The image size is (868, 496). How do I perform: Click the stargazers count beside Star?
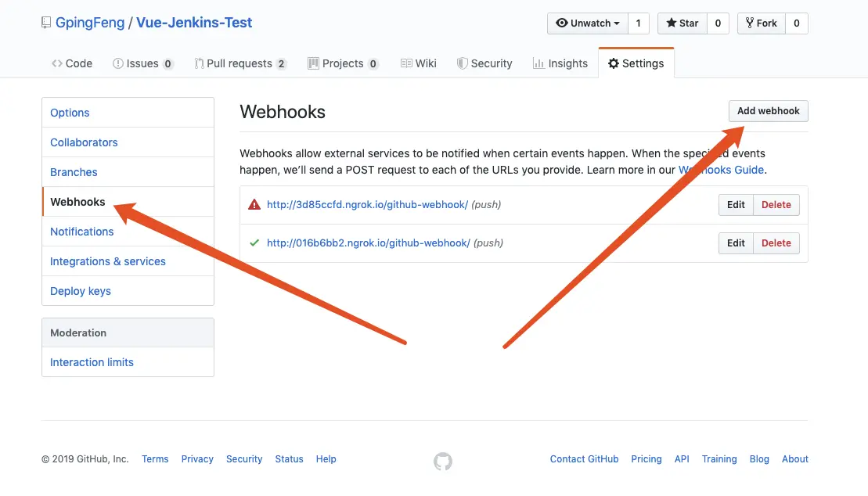(718, 23)
